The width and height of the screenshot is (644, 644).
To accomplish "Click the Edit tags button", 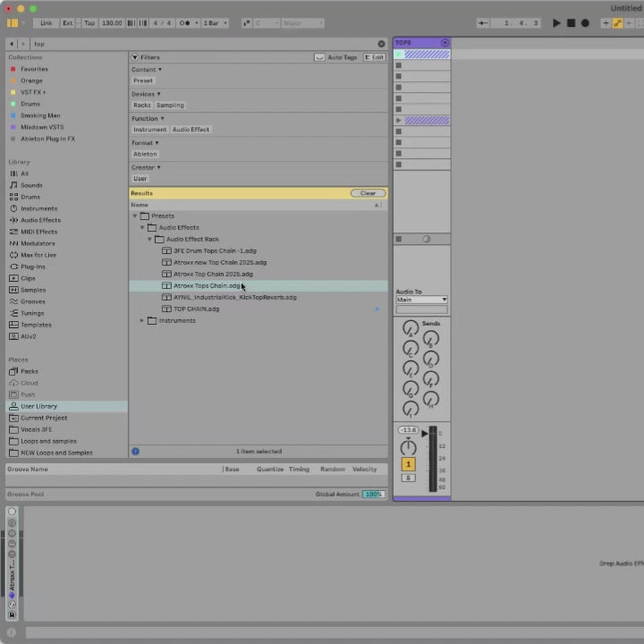I will pos(374,57).
